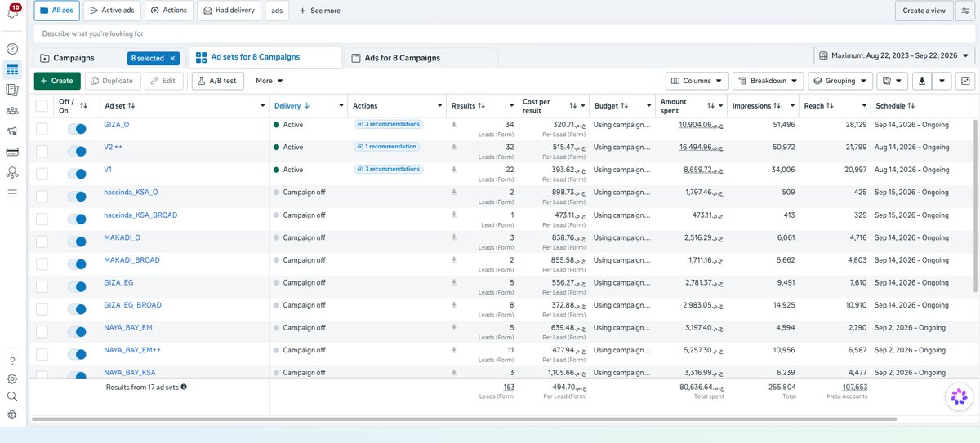Image resolution: width=980 pixels, height=443 pixels.
Task: Open Audiences people icon in left sidebar
Action: [x=12, y=110]
